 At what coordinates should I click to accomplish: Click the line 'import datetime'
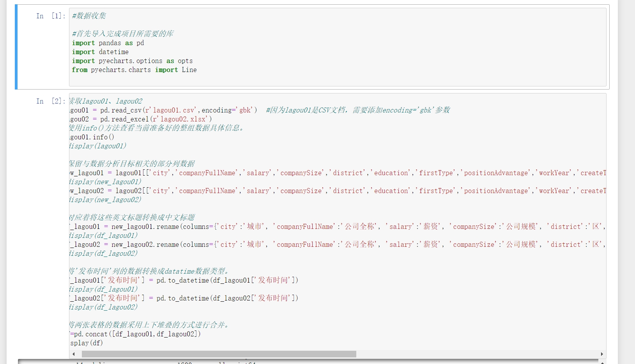[x=100, y=52]
